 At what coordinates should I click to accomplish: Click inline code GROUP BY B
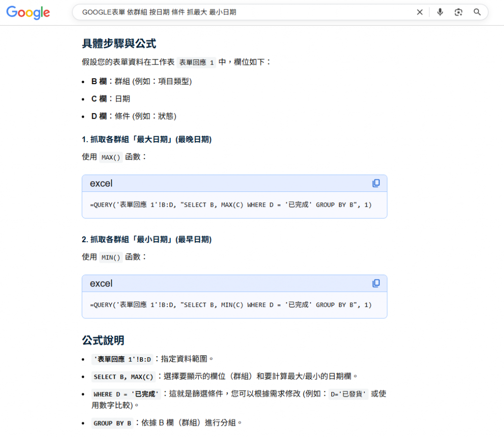pyautogui.click(x=112, y=423)
